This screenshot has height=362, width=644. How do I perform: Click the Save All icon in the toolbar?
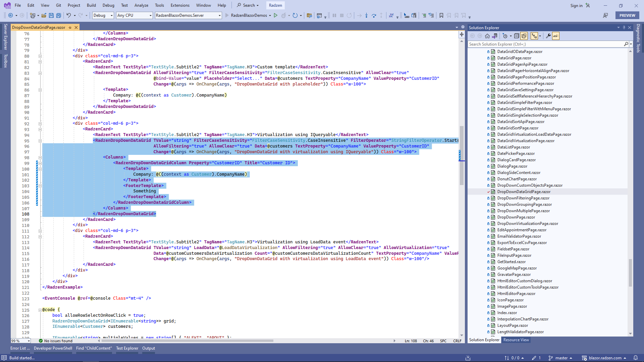(x=59, y=15)
